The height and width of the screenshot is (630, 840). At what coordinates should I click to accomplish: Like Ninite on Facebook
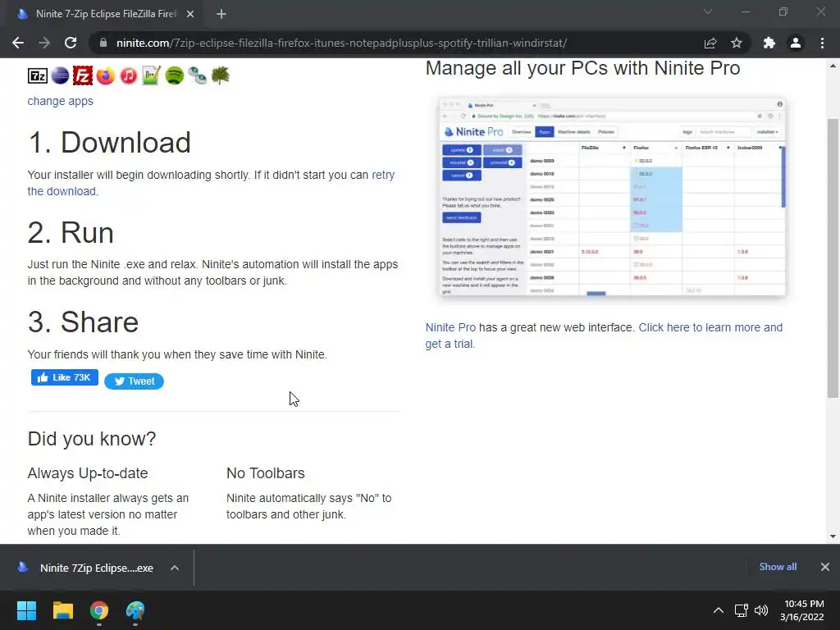[64, 377]
